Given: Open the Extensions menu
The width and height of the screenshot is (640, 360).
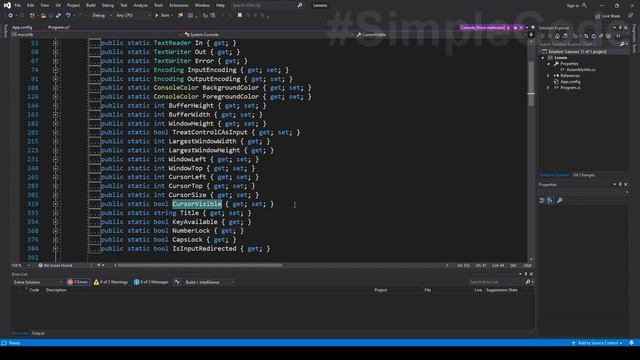Looking at the screenshot, I should point(179,5).
